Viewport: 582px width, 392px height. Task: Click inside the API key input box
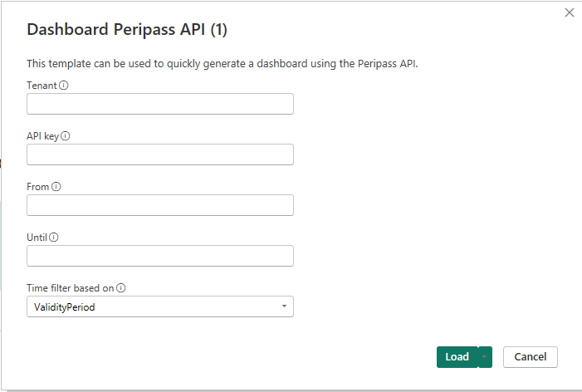[160, 154]
